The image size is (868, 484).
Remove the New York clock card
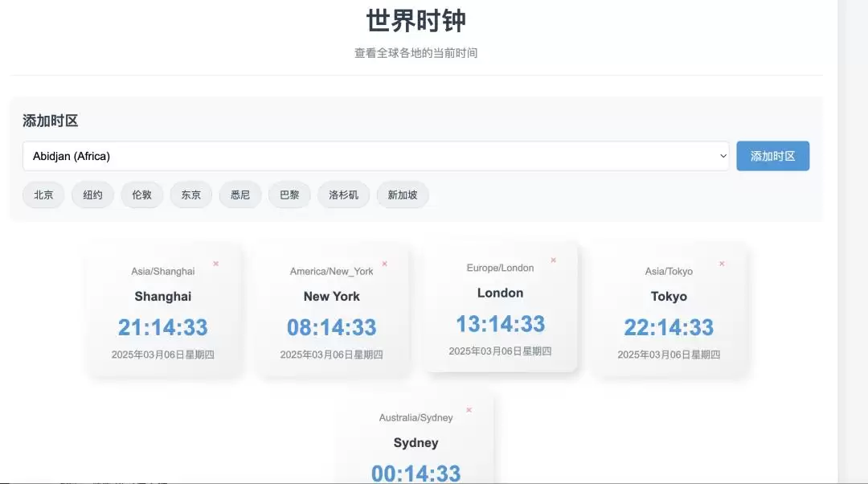point(385,264)
